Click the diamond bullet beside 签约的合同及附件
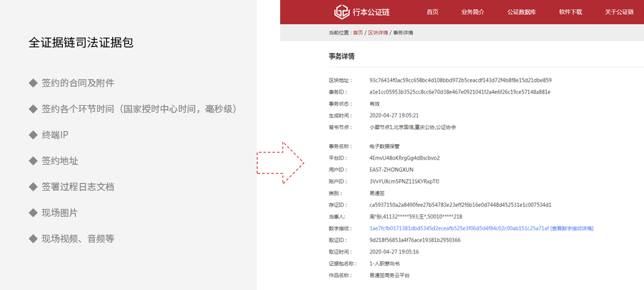Viewport: 644px width, 290px height. click(x=33, y=83)
